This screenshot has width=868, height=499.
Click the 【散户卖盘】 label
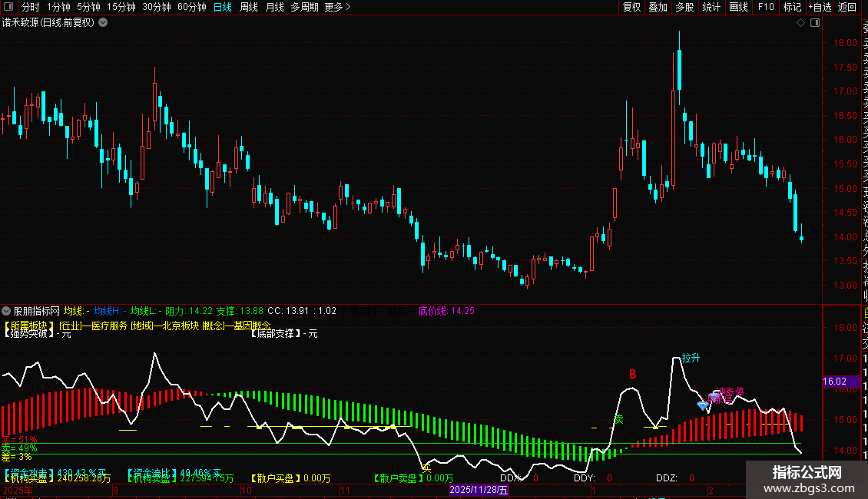point(399,478)
